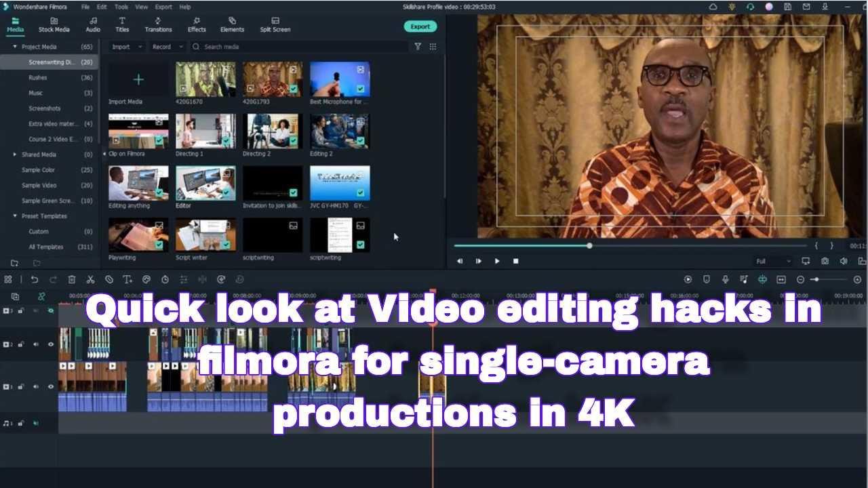Click the timeline zoom slider handle

pyautogui.click(x=816, y=279)
